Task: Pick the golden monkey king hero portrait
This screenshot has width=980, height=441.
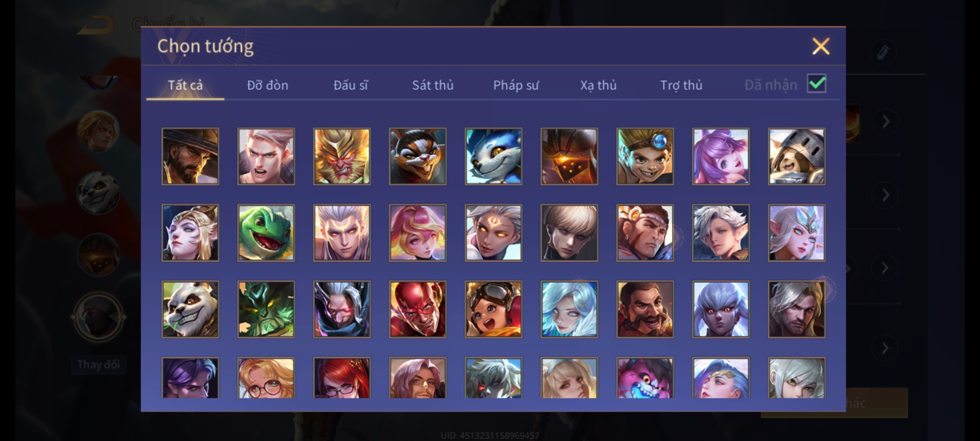Action: pos(342,156)
